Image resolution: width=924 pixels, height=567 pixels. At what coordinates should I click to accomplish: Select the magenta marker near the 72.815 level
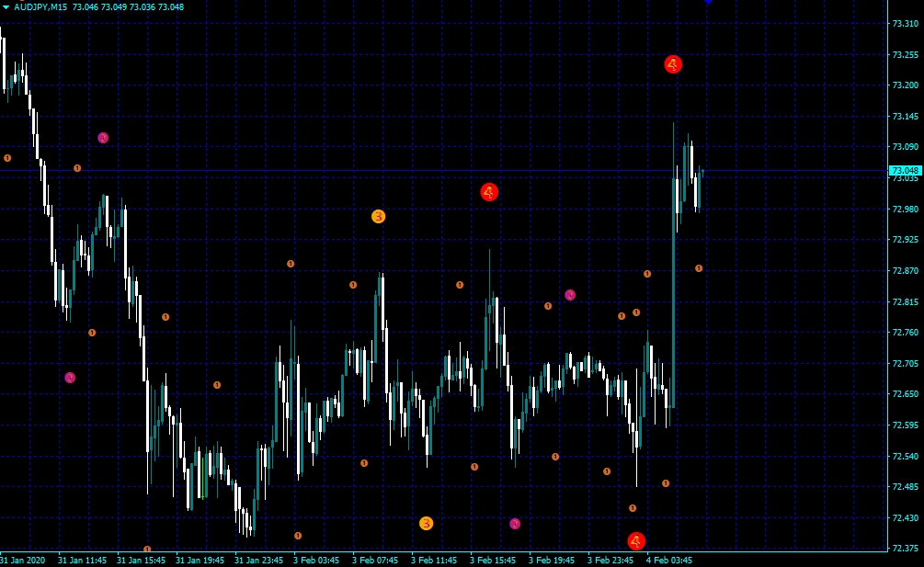(x=570, y=295)
